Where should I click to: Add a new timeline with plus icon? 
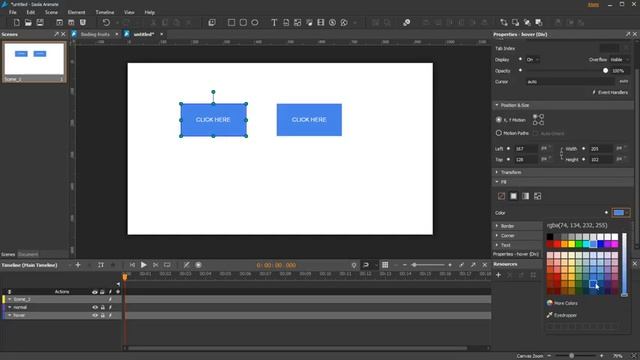[78, 265]
